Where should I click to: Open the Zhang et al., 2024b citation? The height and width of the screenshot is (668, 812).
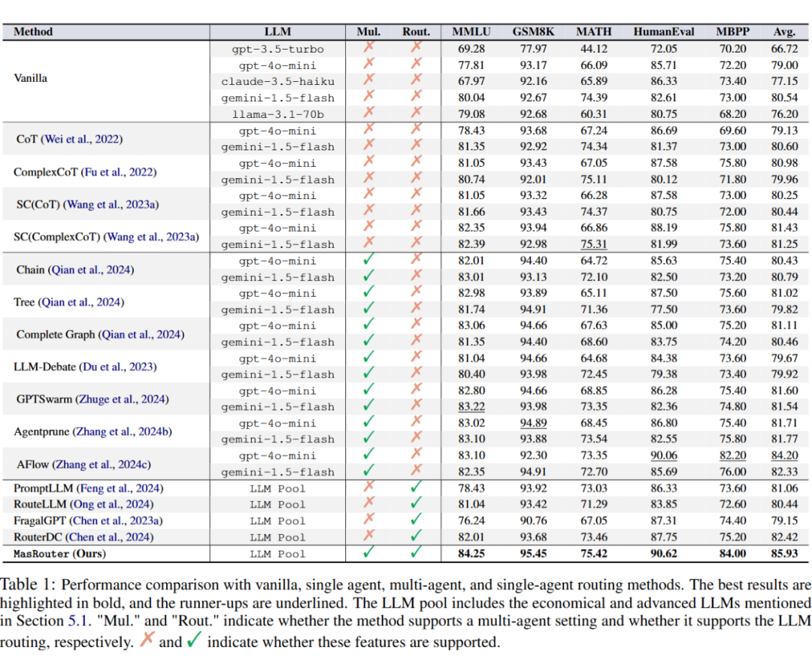[123, 431]
